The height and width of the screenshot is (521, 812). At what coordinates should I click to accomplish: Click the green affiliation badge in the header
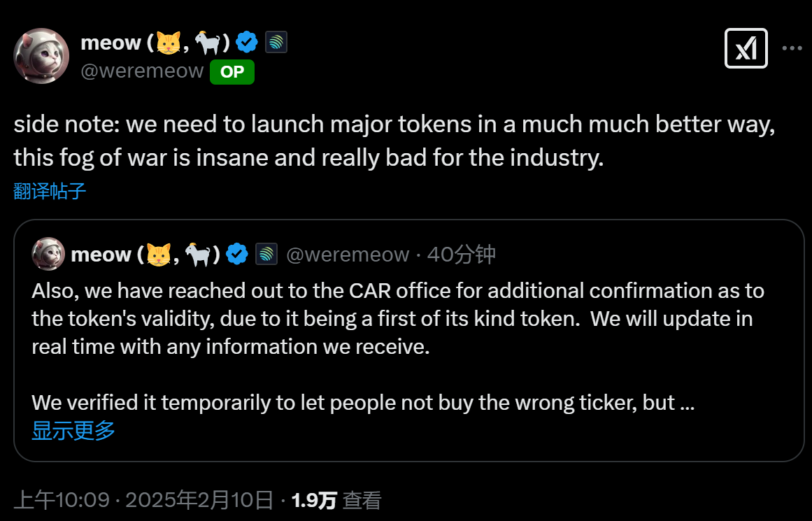pos(277,42)
